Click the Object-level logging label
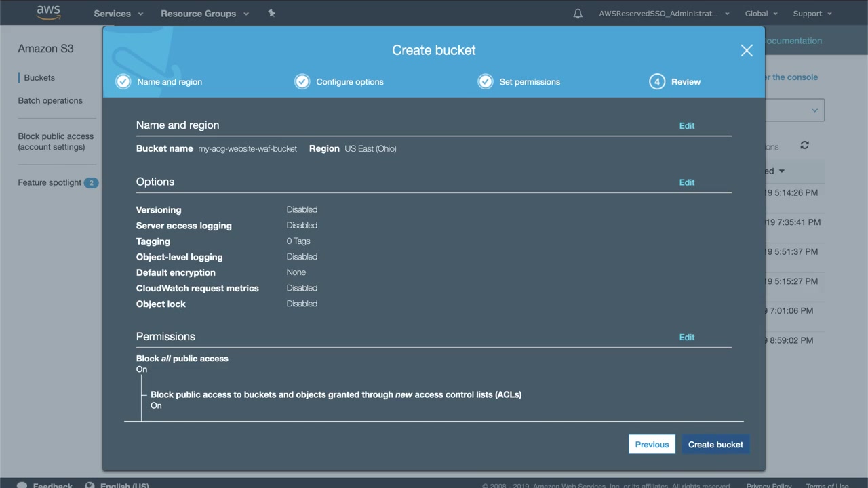 click(x=180, y=257)
